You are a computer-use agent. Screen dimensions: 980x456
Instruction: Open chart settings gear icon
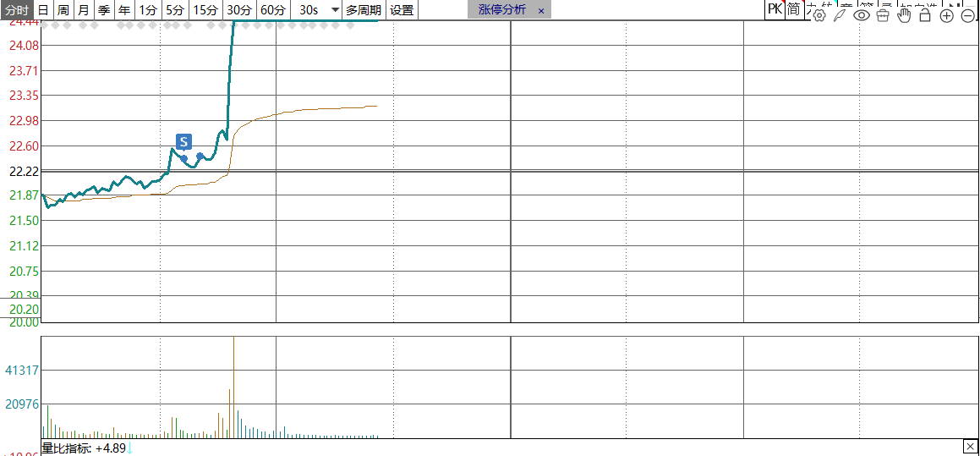pos(818,15)
